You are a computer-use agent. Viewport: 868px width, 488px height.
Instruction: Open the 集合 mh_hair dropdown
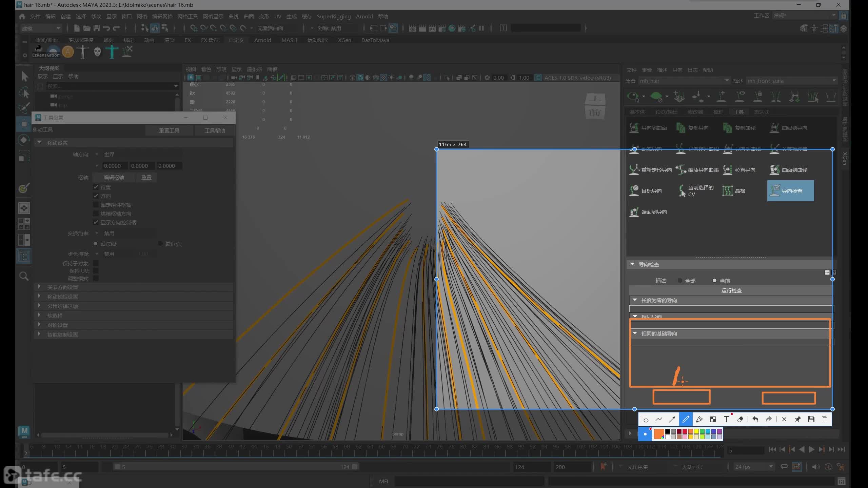(x=684, y=81)
